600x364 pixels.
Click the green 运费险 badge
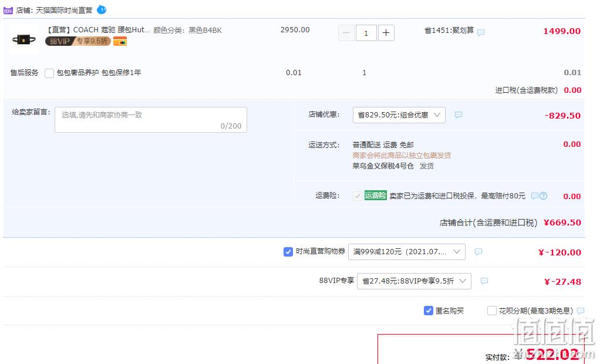point(375,195)
